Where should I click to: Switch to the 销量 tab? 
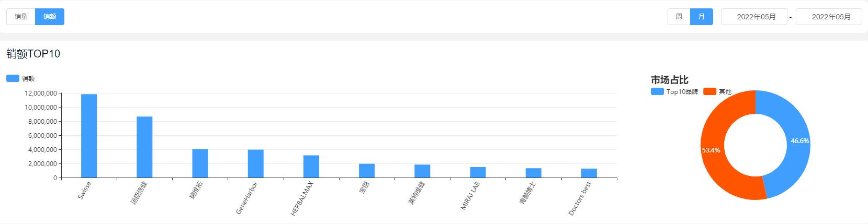click(21, 17)
